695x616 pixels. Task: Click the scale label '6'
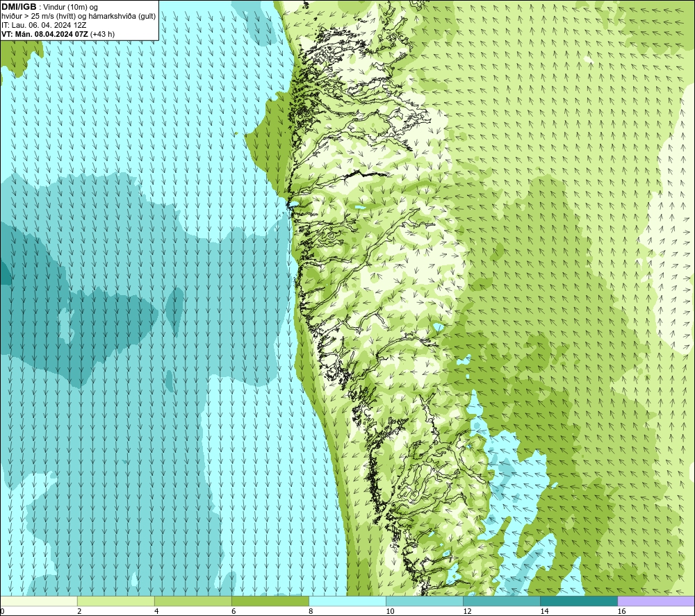(x=234, y=611)
